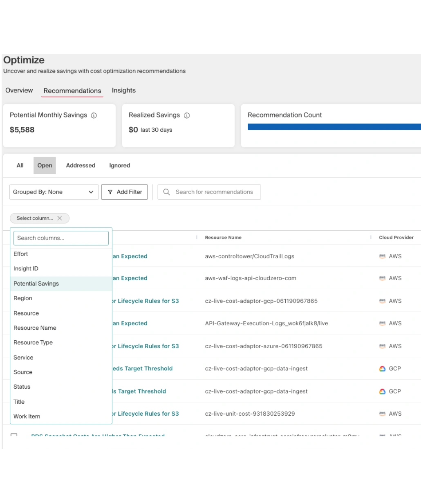Image resolution: width=421 pixels, height=504 pixels.
Task: Click AWS icon in cz-live-unit-cost-931830253929 row
Action: tap(382, 414)
